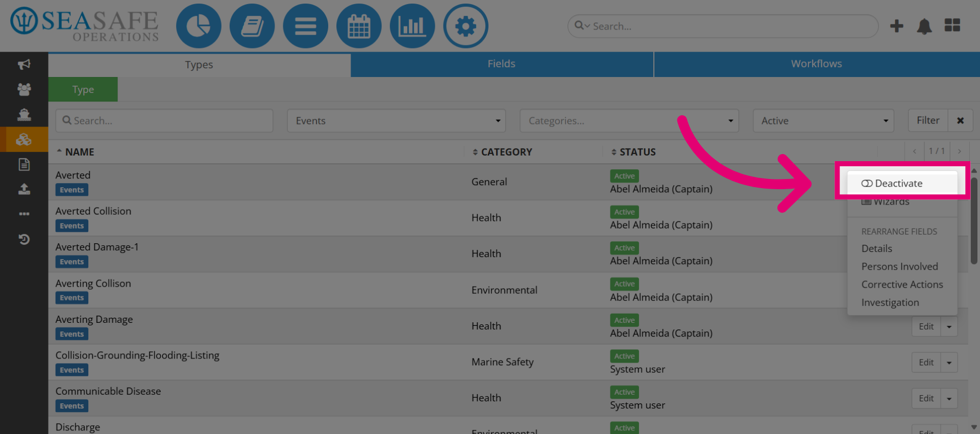The image size is (980, 434).
Task: Focus the top global Search field
Action: point(723,26)
